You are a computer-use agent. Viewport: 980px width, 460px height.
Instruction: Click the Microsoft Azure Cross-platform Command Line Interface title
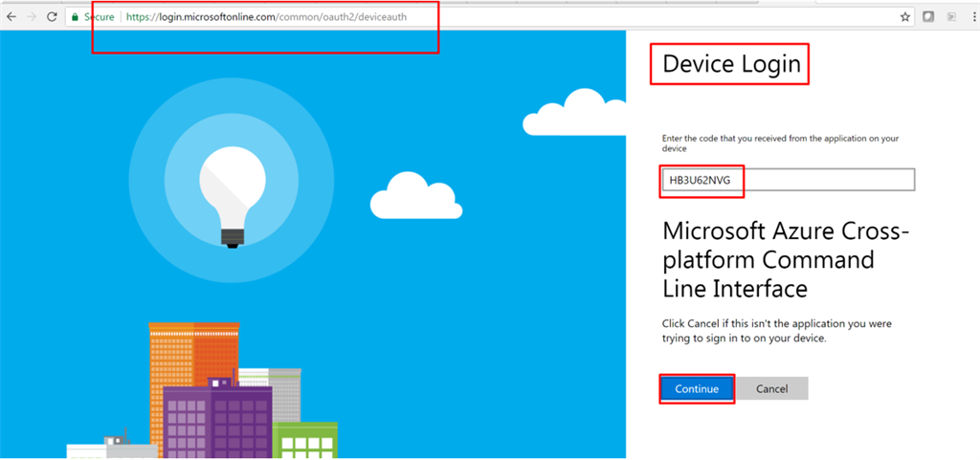pyautogui.click(x=786, y=260)
